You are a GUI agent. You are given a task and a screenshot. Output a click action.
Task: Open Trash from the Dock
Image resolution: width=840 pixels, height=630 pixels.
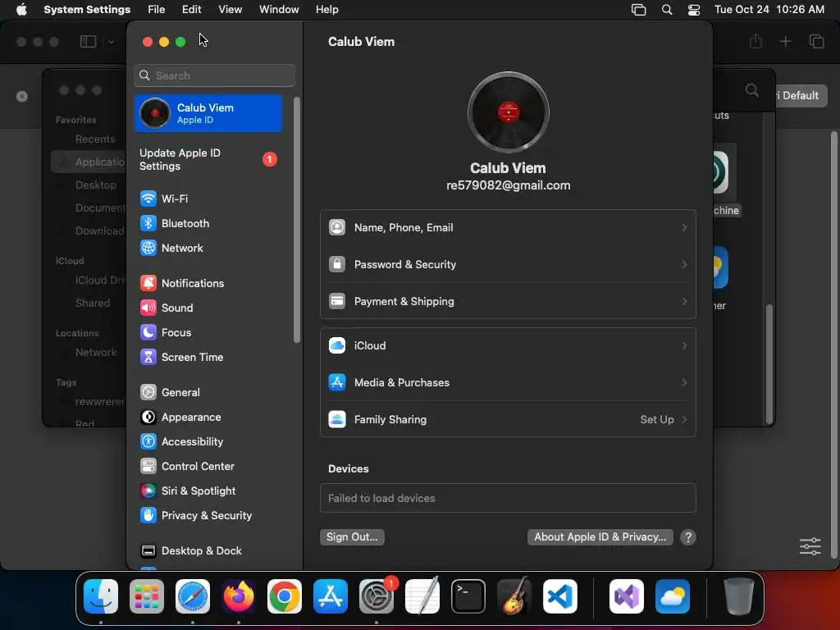coord(738,596)
